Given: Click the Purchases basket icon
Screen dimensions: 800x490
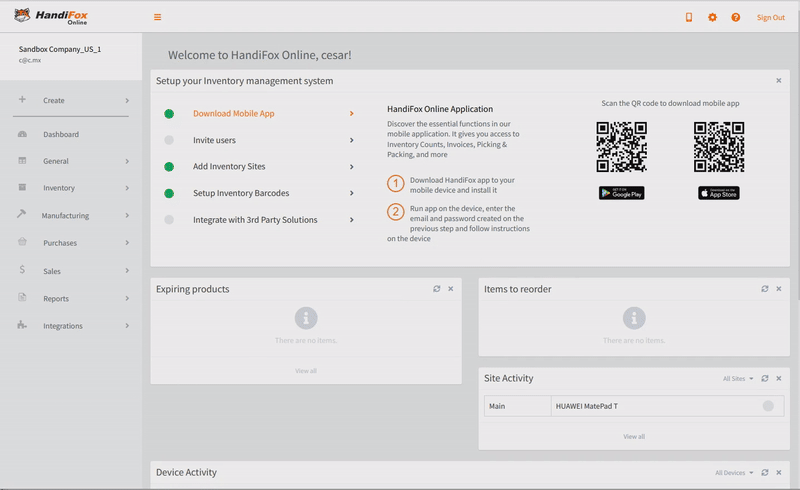Looking at the screenshot, I should [22, 242].
